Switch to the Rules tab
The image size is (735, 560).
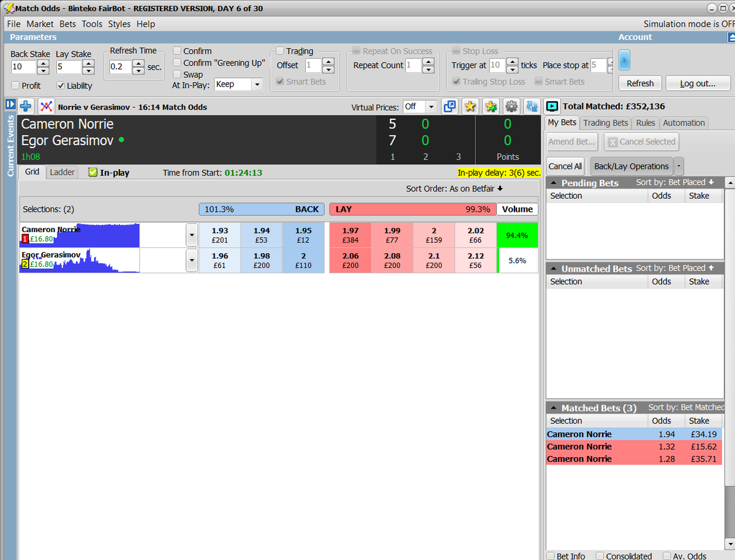click(x=646, y=123)
